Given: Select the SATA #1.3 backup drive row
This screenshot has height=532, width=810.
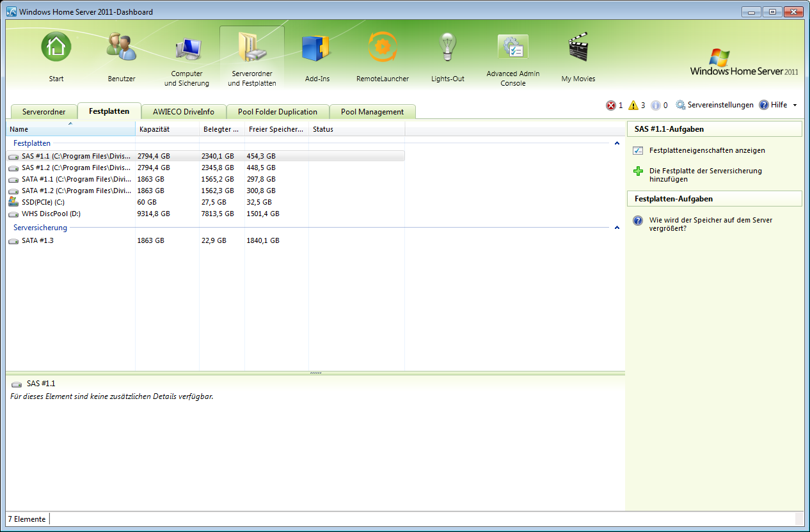Looking at the screenshot, I should (205, 240).
